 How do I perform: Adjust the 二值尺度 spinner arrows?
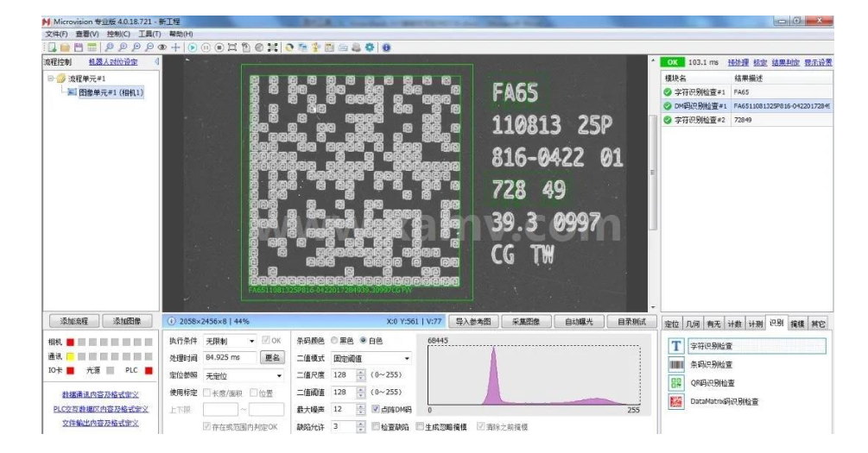361,375
